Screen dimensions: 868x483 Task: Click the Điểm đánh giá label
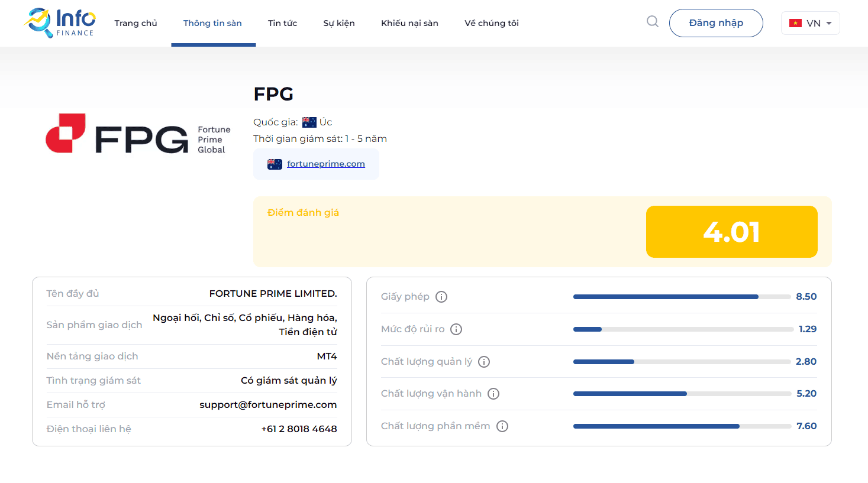pos(303,213)
